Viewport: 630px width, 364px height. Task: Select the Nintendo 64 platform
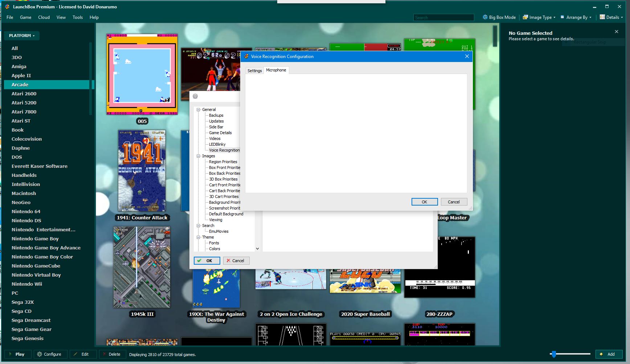[26, 211]
